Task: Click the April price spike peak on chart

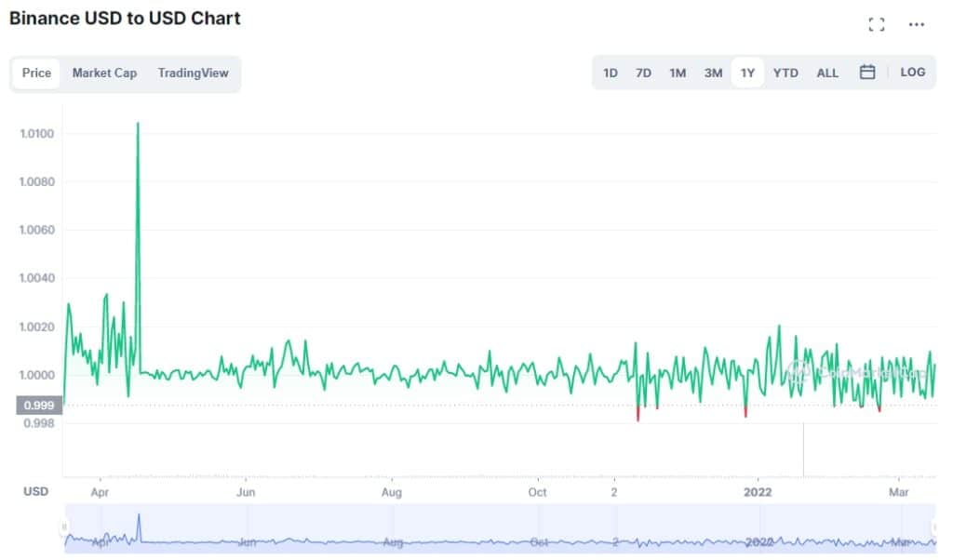Action: (x=138, y=124)
